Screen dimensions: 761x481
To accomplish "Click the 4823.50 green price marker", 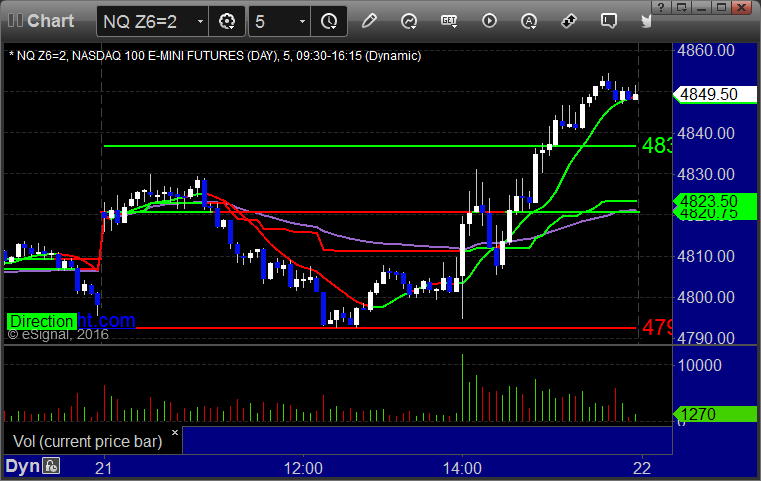I will pos(714,201).
